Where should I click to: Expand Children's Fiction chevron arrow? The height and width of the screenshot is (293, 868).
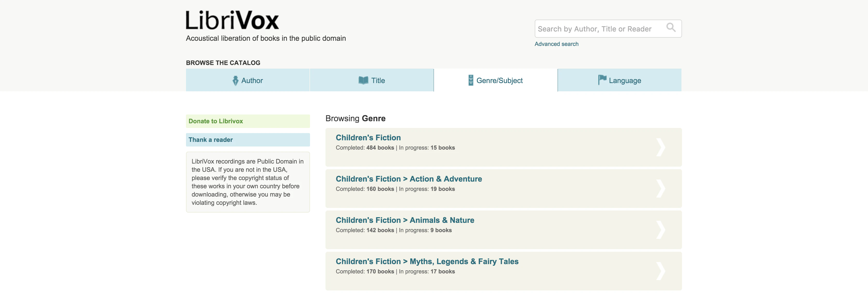point(661,147)
